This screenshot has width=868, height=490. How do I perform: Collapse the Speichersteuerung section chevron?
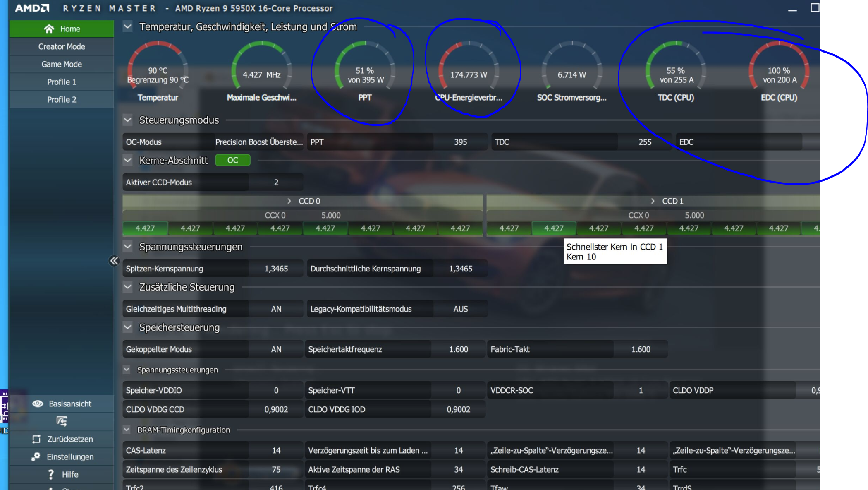pyautogui.click(x=128, y=327)
